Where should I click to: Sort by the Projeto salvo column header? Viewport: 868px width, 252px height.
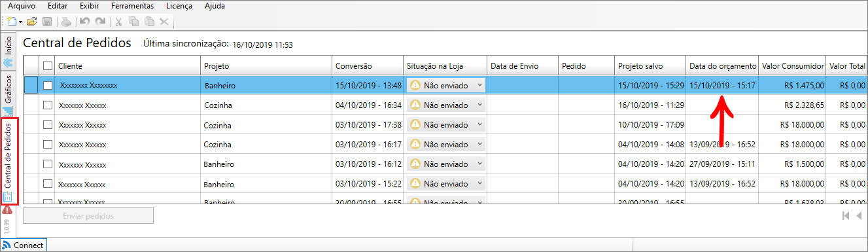650,65
